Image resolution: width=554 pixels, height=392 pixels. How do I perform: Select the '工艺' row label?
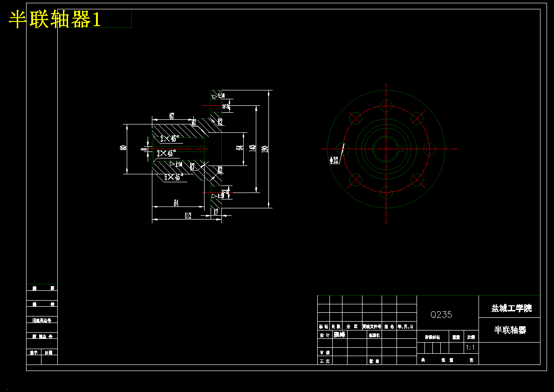click(x=324, y=361)
